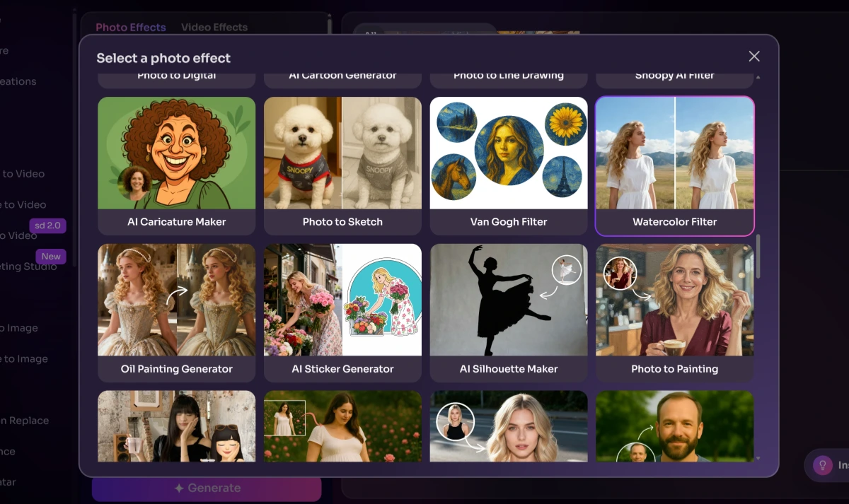
Task: Click the Photo to Line Drawing label
Action: [x=509, y=76]
